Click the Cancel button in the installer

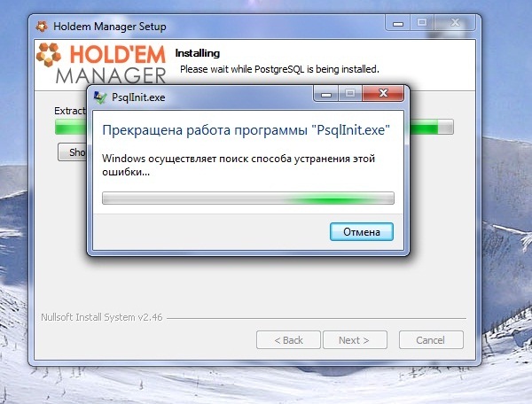[431, 340]
